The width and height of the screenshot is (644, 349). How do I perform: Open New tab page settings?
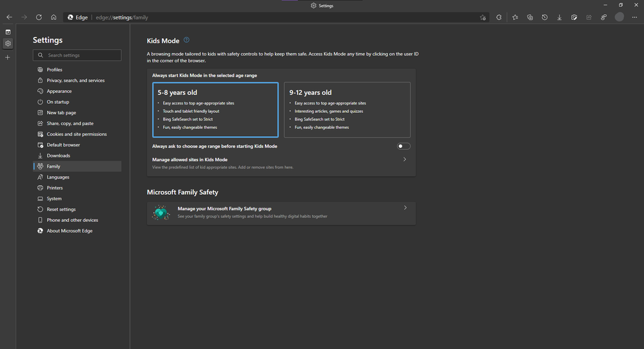pos(77,113)
